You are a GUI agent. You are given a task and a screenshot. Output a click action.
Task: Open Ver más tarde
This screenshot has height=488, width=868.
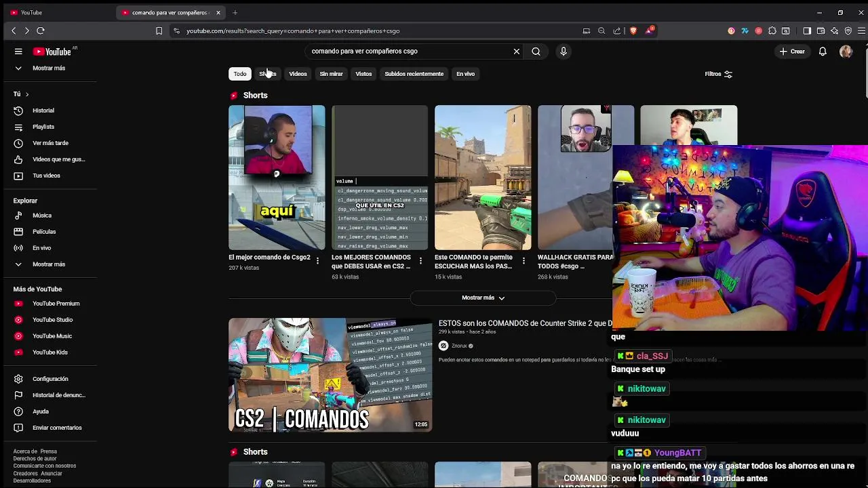(x=50, y=143)
